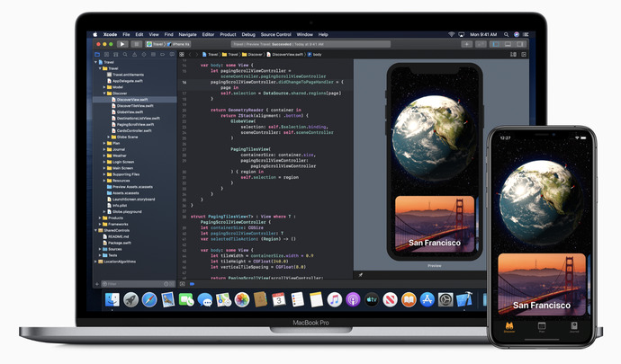Click the San Francisco card in preview canvas
The image size is (621, 364).
pos(435,224)
